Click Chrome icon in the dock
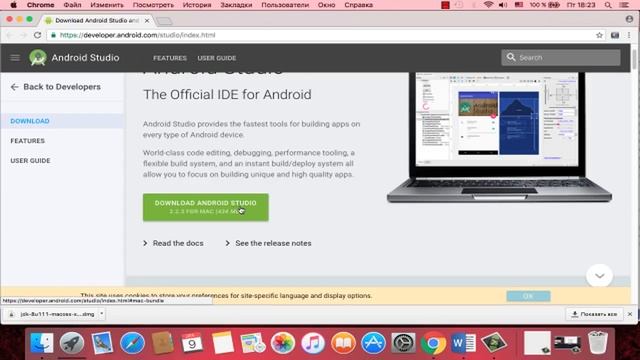640x360 pixels. pyautogui.click(x=433, y=342)
